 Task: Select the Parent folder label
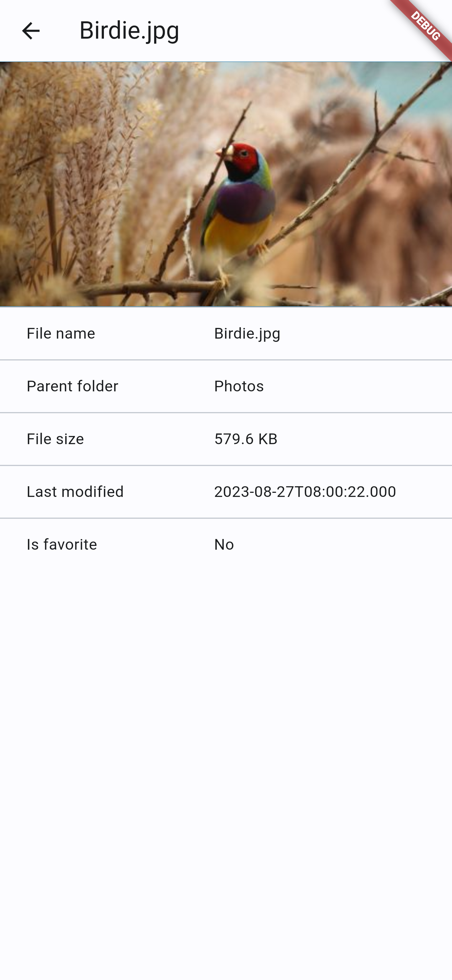pyautogui.click(x=73, y=386)
